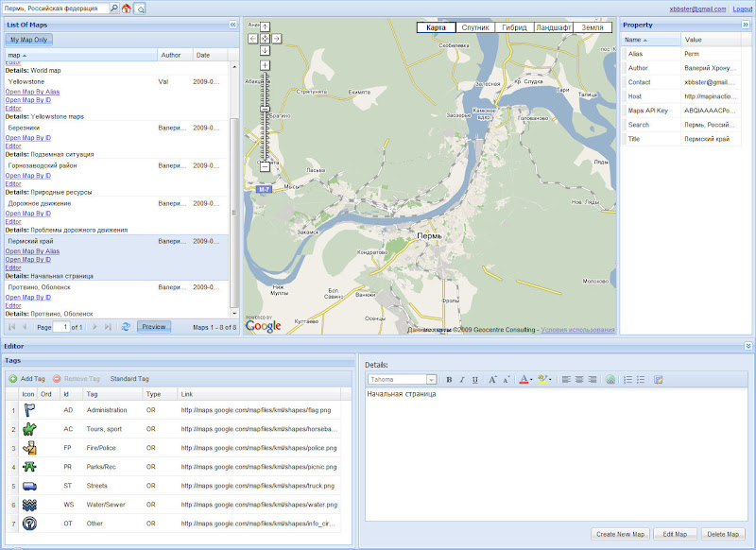This screenshot has height=550, width=756.
Task: Zoom out with the map minus button
Action: click(x=265, y=166)
